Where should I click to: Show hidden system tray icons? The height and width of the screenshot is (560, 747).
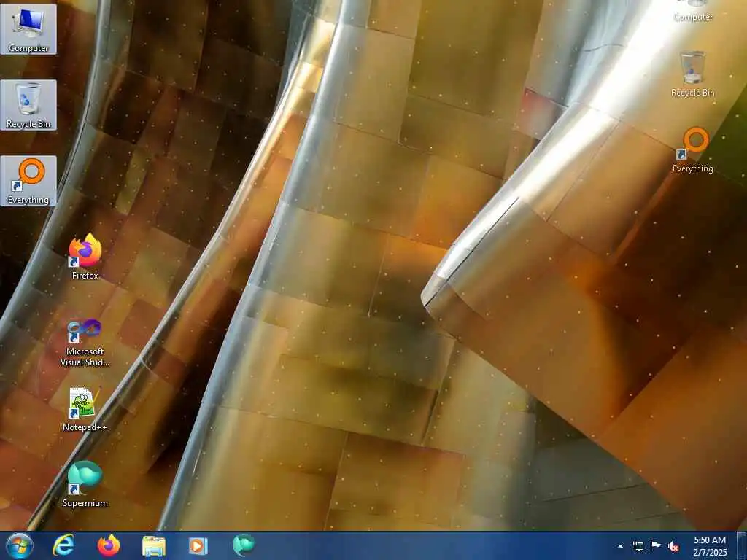pos(620,546)
